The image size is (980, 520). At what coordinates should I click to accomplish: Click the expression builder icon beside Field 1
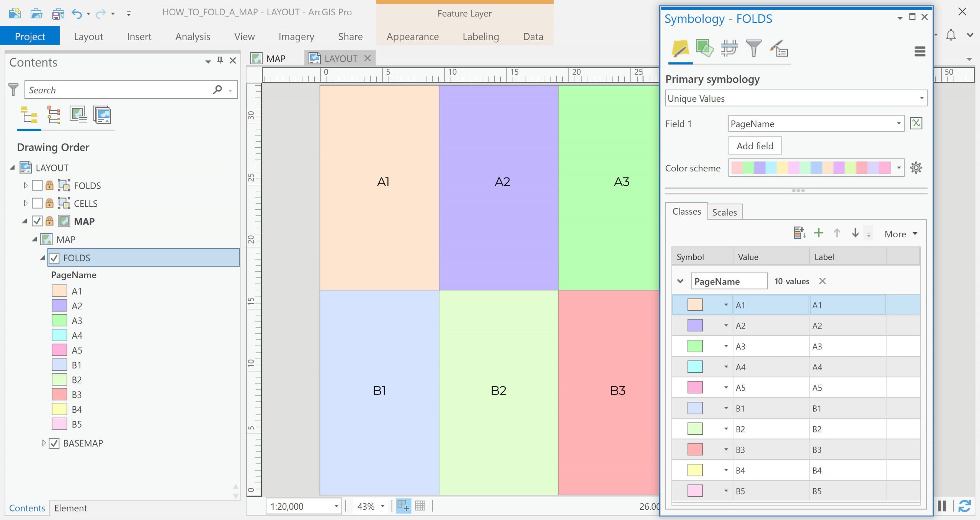pyautogui.click(x=916, y=123)
